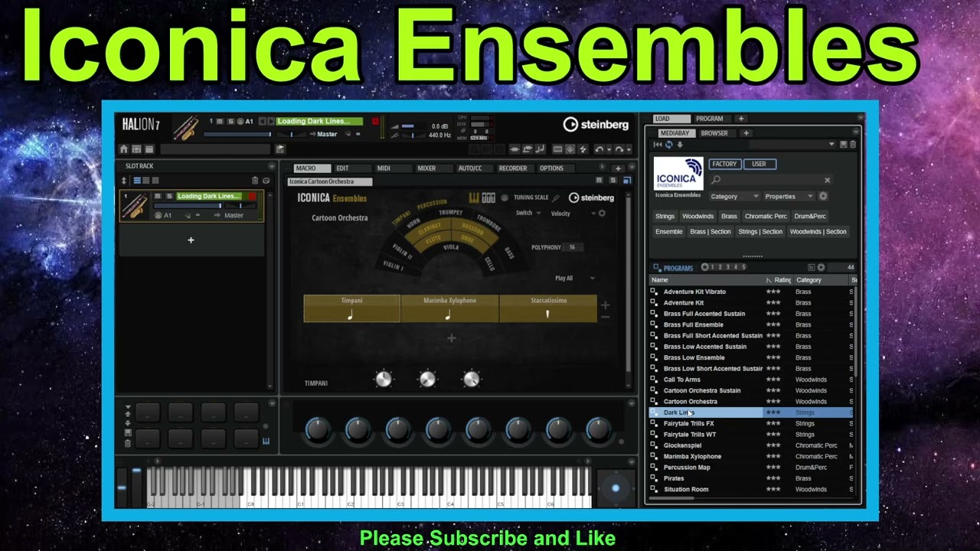Image resolution: width=980 pixels, height=551 pixels.
Task: Filter by Brass | Section tag
Action: [710, 232]
